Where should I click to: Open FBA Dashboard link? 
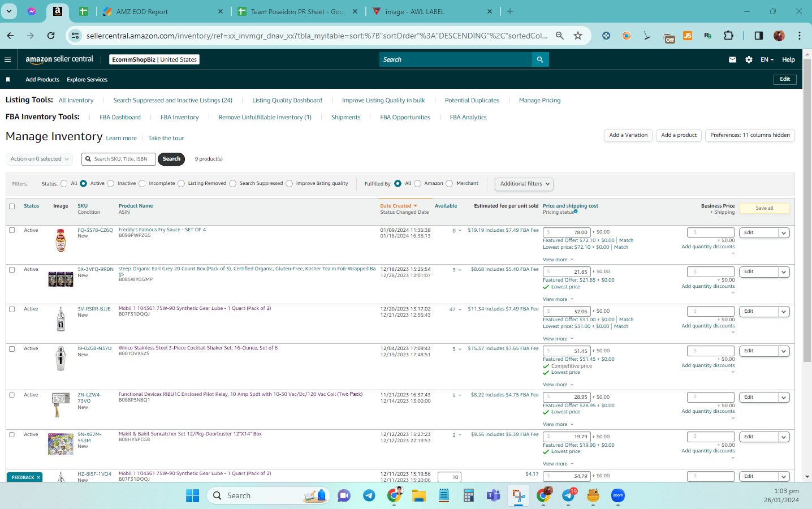point(120,118)
